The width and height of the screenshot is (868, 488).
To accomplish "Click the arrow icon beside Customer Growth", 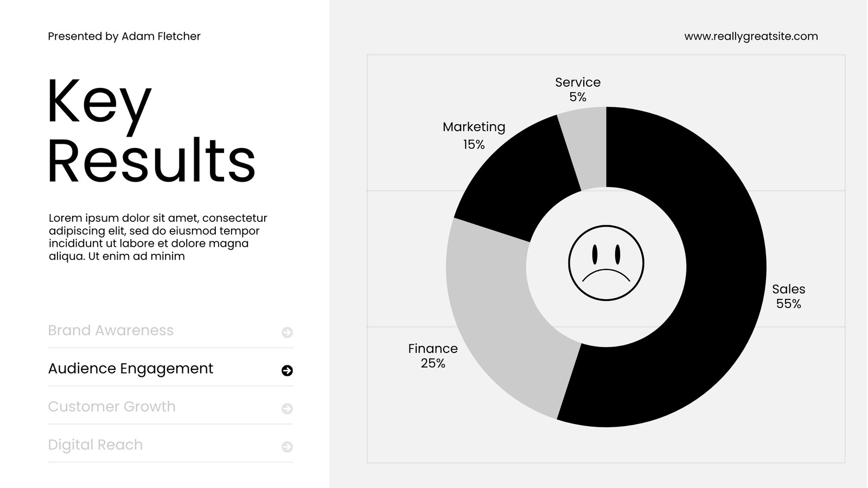I will click(287, 408).
